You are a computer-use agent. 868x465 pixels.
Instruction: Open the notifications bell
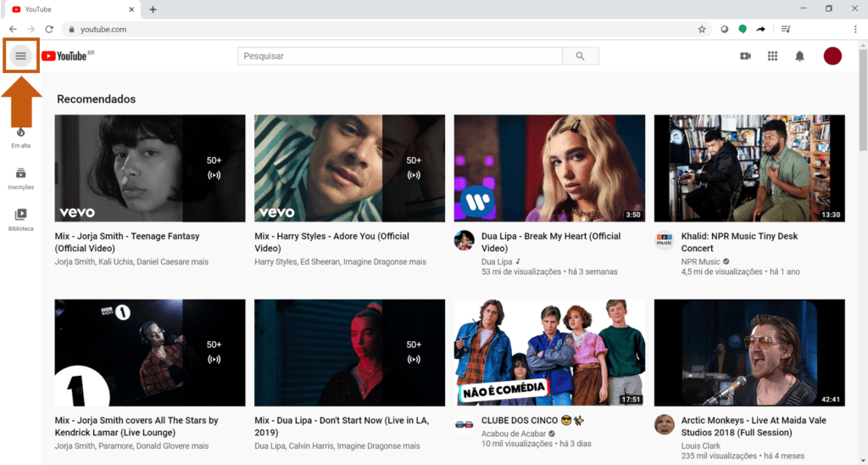click(800, 56)
